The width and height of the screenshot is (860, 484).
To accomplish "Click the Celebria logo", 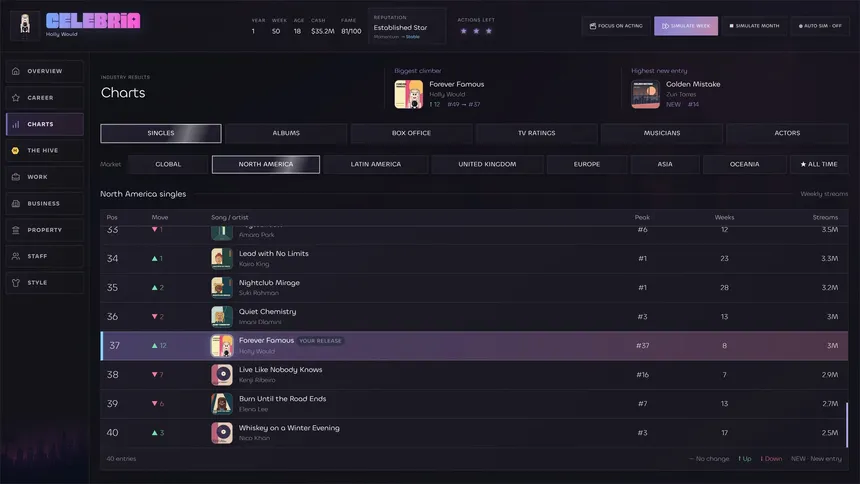I will click(93, 21).
